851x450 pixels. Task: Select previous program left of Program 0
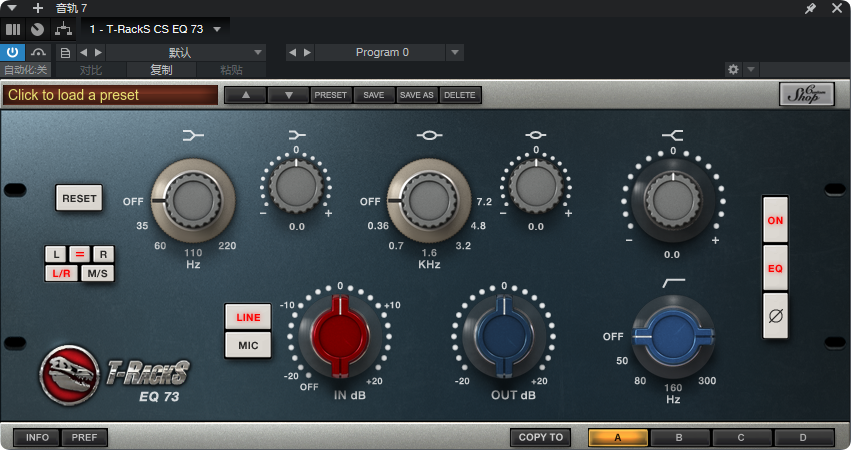293,53
